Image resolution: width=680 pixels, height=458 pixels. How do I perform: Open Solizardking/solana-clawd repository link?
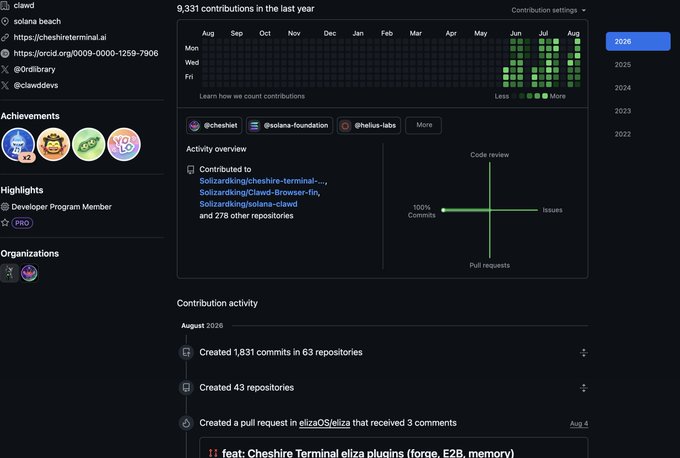coord(248,204)
